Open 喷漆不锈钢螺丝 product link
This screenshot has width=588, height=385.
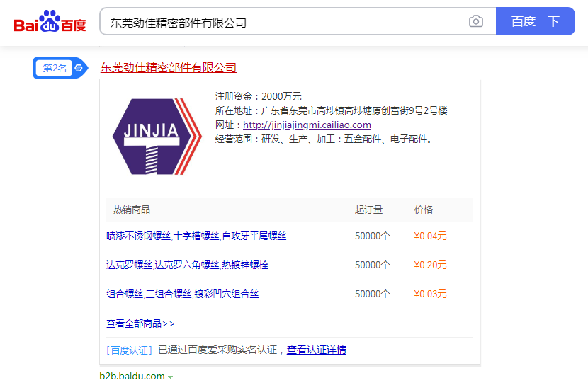pyautogui.click(x=196, y=236)
